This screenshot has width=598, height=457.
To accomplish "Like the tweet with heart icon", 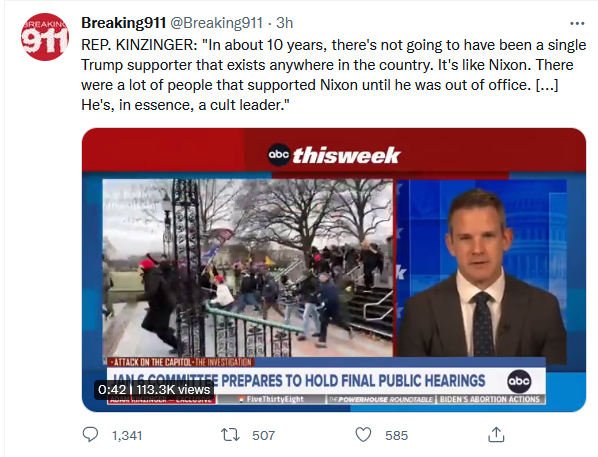I will tap(363, 434).
